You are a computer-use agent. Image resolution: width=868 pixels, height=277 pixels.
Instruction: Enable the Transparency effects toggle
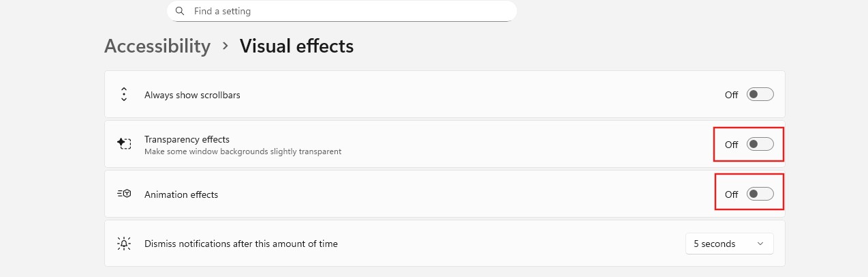pos(760,144)
